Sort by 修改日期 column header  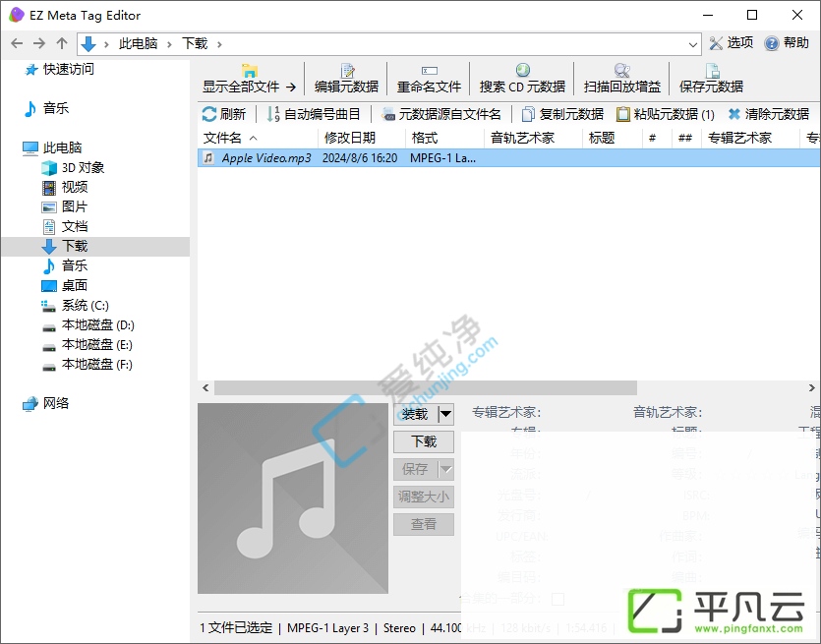361,139
